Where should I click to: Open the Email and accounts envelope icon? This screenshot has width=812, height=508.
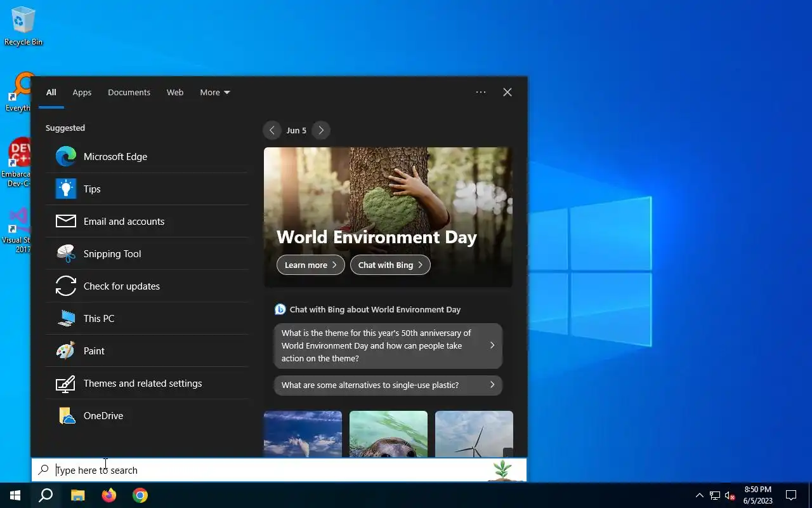click(66, 221)
